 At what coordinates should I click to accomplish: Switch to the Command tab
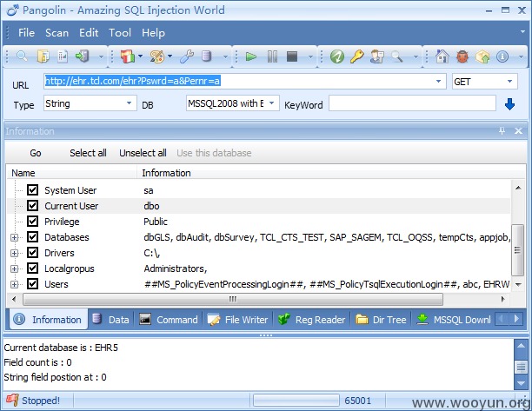pyautogui.click(x=169, y=320)
